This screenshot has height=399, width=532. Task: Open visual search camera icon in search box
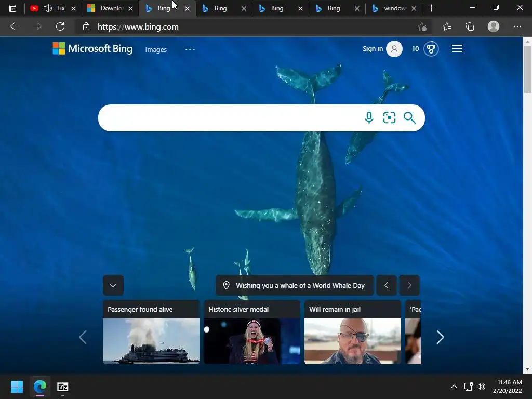click(x=389, y=118)
